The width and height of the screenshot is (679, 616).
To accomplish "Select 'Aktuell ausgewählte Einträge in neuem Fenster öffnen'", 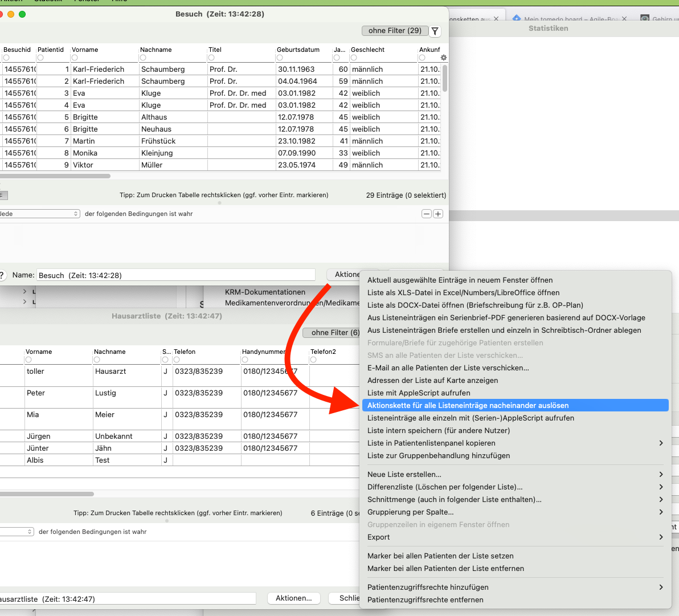I will coord(515,280).
